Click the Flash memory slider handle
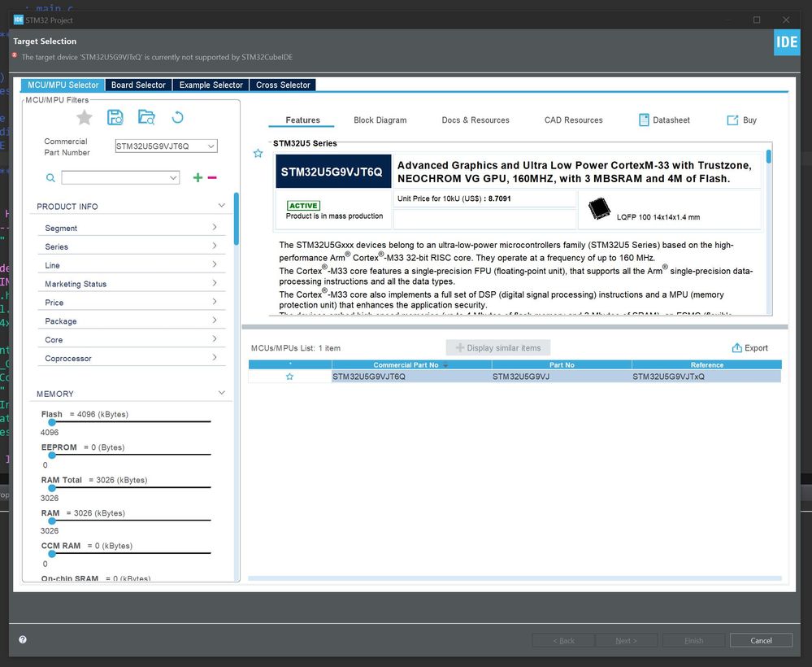Viewport: 812px width, 667px height. (52, 422)
